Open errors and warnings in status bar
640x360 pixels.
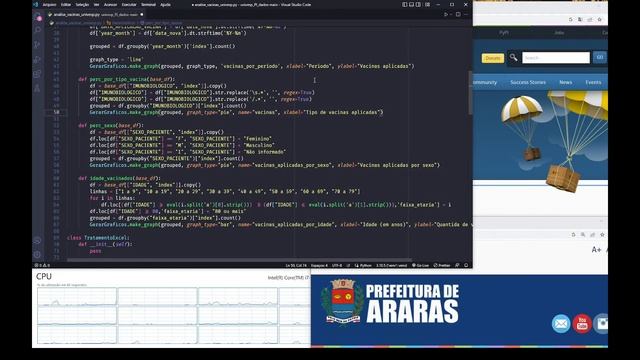click(x=42, y=265)
